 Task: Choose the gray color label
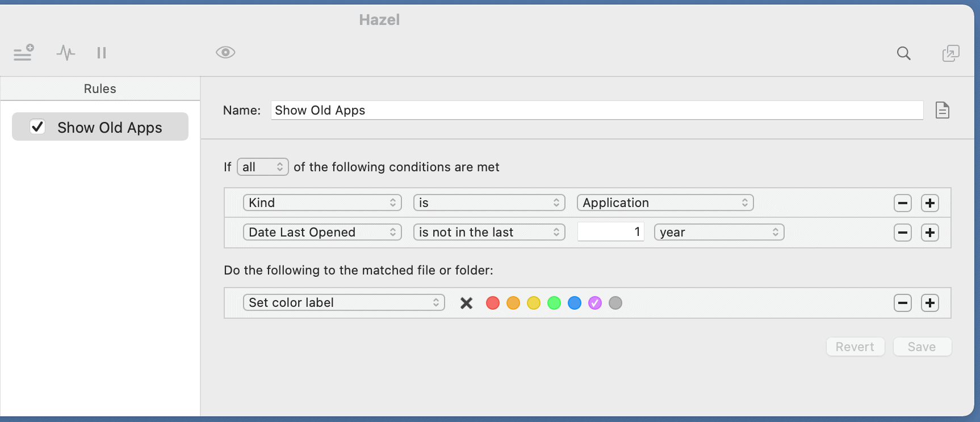click(x=615, y=303)
